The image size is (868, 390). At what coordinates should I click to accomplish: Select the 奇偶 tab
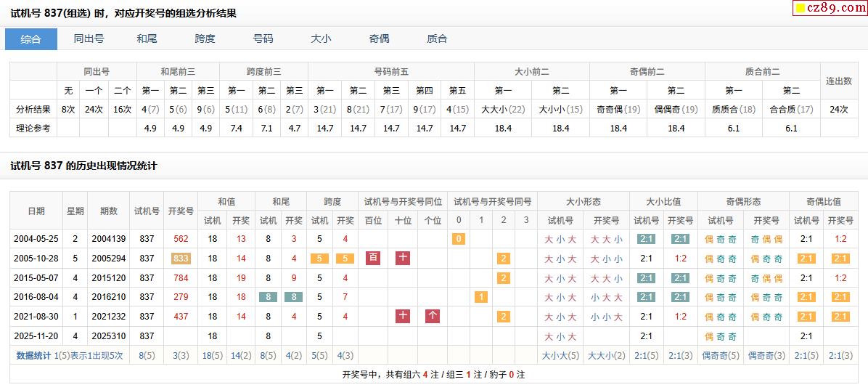pos(379,39)
